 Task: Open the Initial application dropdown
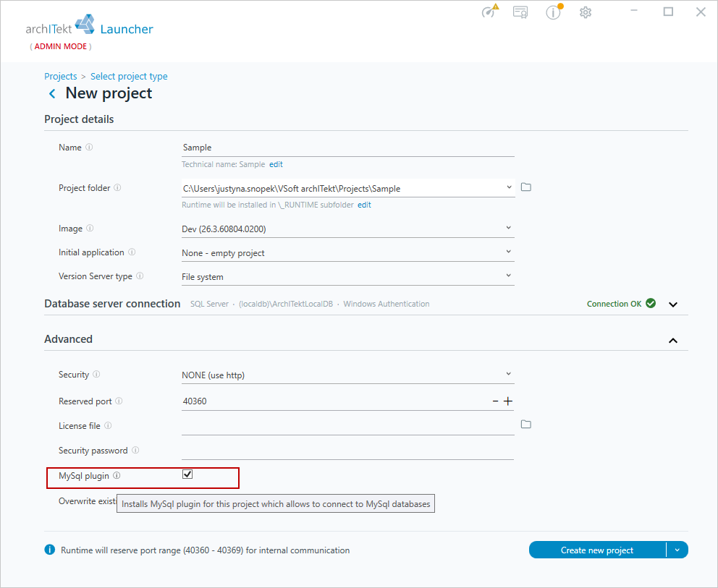[347, 252]
